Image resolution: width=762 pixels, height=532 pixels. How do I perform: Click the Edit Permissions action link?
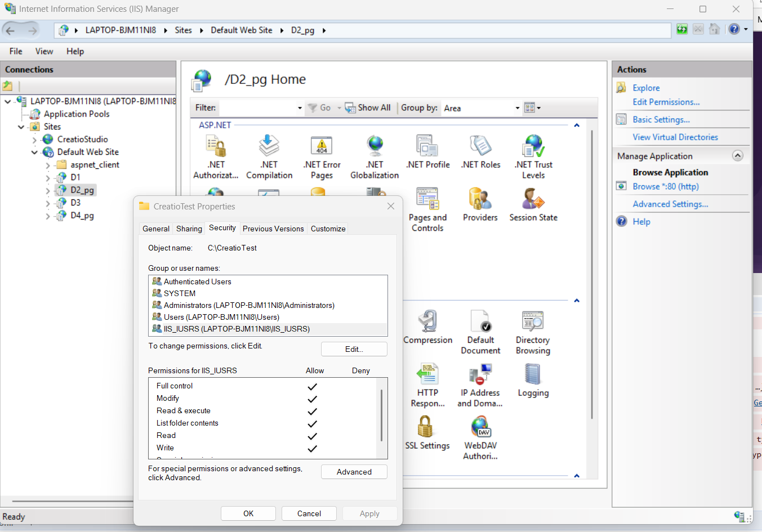click(666, 102)
